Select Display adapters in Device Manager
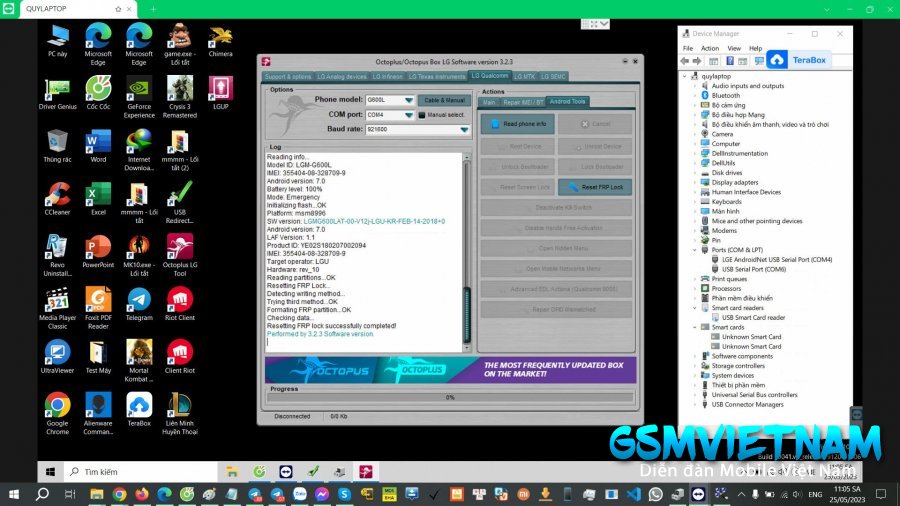 click(x=735, y=182)
